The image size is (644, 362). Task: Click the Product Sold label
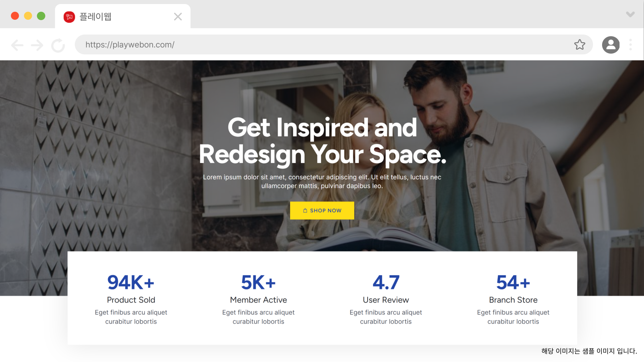point(131,300)
